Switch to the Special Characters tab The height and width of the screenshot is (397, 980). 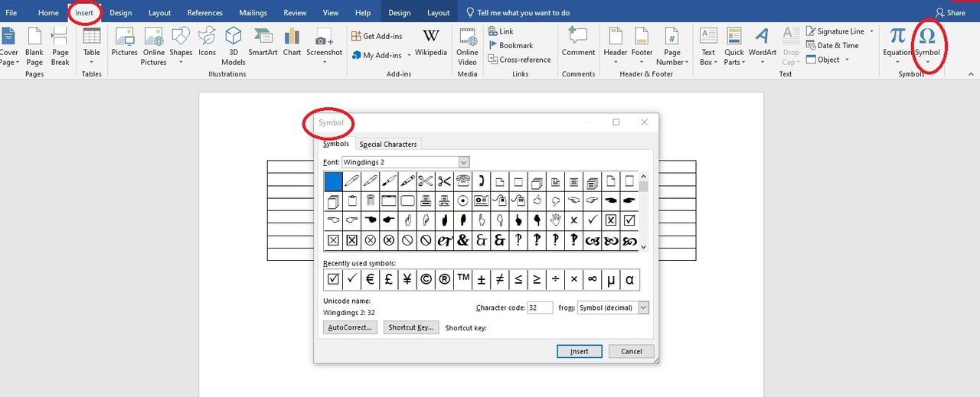[388, 144]
